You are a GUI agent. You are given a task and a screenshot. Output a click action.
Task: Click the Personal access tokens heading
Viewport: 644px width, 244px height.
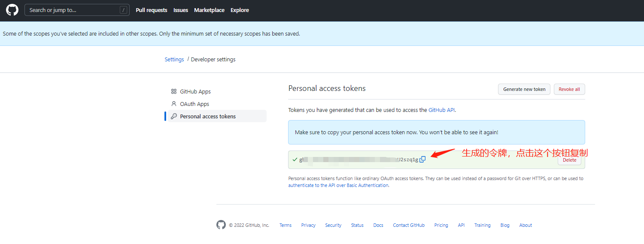point(327,88)
